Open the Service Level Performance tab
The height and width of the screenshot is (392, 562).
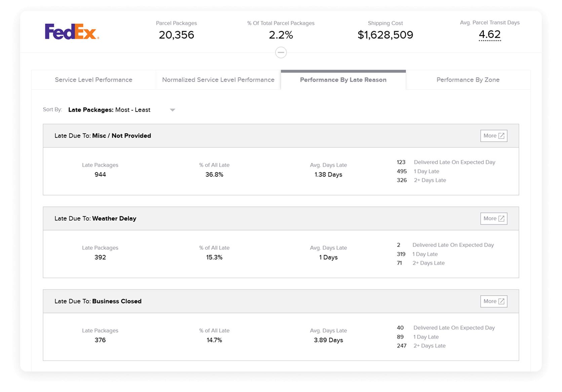(x=93, y=80)
